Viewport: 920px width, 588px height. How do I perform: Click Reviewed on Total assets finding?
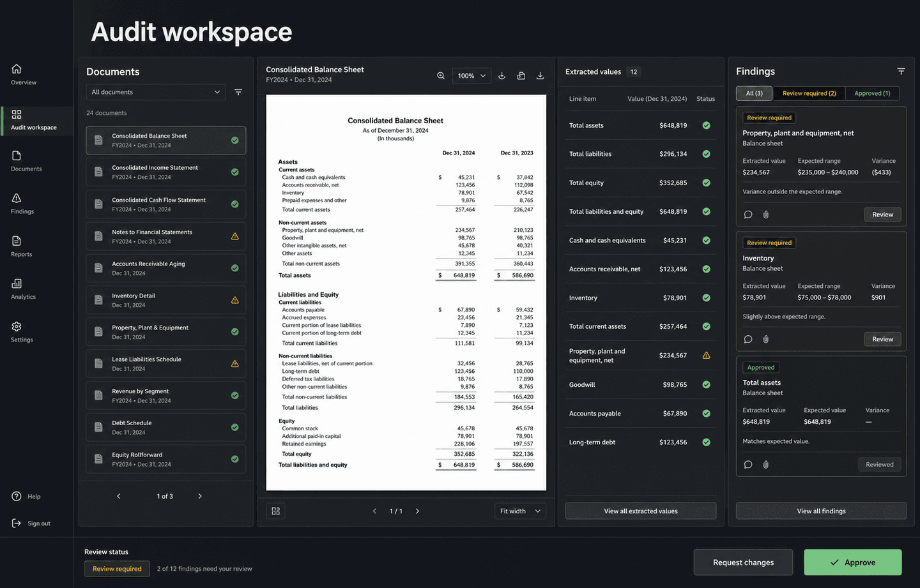[x=879, y=465]
